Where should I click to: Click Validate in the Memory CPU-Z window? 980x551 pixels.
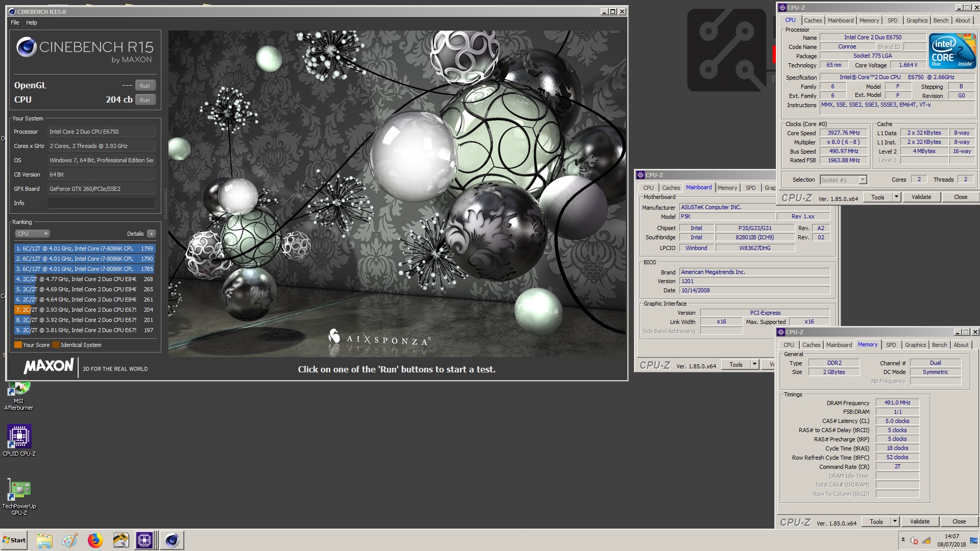920,521
